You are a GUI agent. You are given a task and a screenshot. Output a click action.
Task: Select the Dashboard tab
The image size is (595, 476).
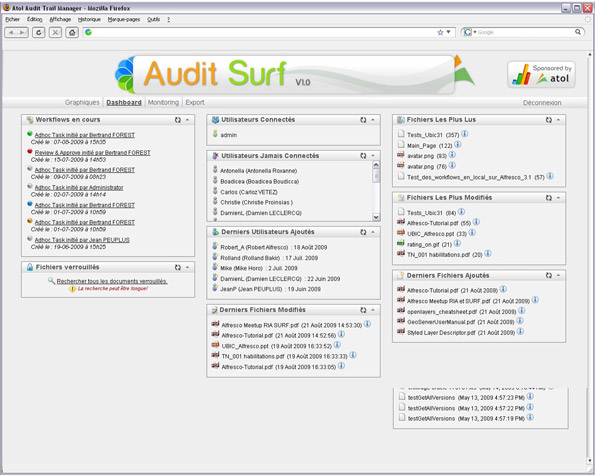click(x=124, y=102)
